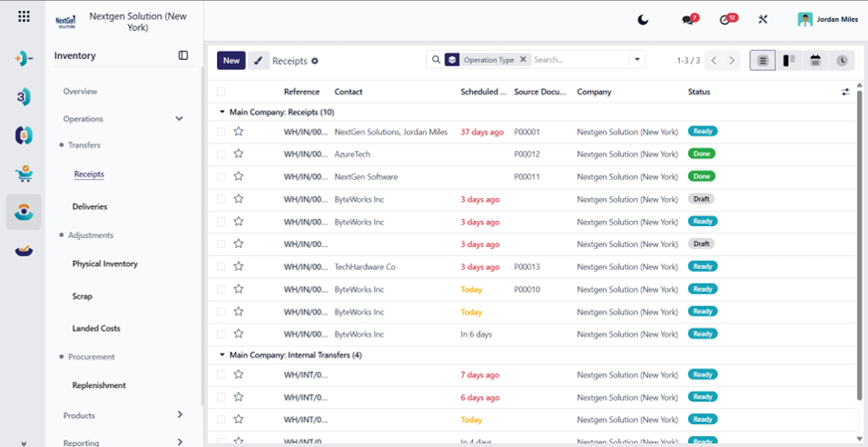This screenshot has width=868, height=447.
Task: Check the row checkbox for AzureTech receipt
Action: (x=221, y=154)
